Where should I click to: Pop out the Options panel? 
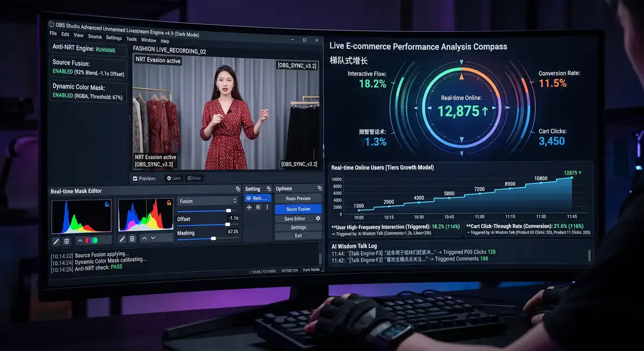(319, 188)
